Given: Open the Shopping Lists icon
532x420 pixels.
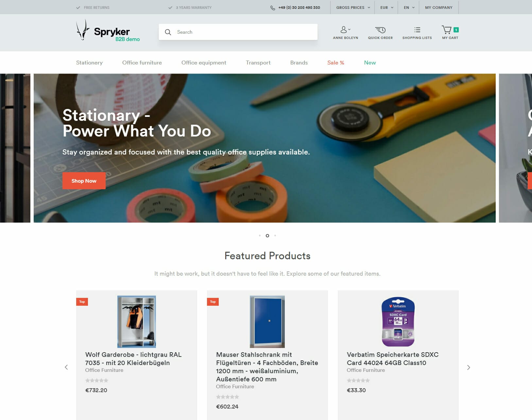Looking at the screenshot, I should point(417,30).
